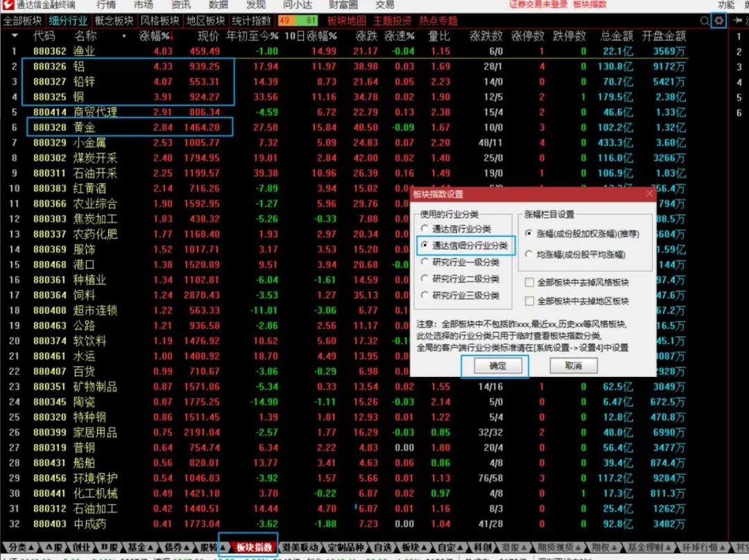Enable 全部板块中去掉地区板块 checkbox
749x560 pixels.
point(529,301)
